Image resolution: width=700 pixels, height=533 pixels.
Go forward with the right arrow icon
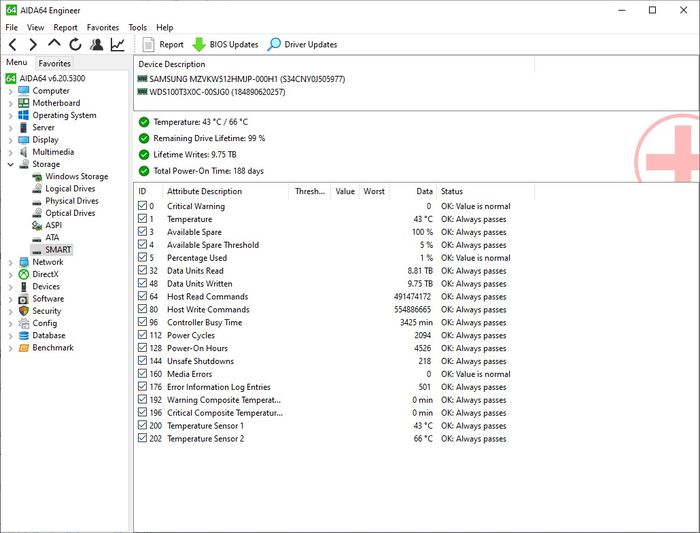[x=33, y=45]
